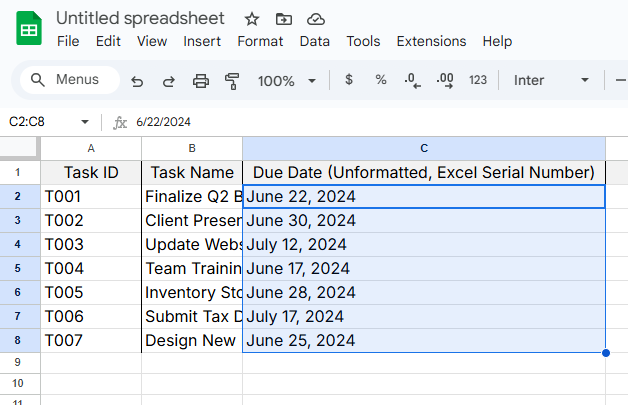Viewport: 628px width, 405px height.
Task: Decrease decimal places button
Action: tap(412, 80)
